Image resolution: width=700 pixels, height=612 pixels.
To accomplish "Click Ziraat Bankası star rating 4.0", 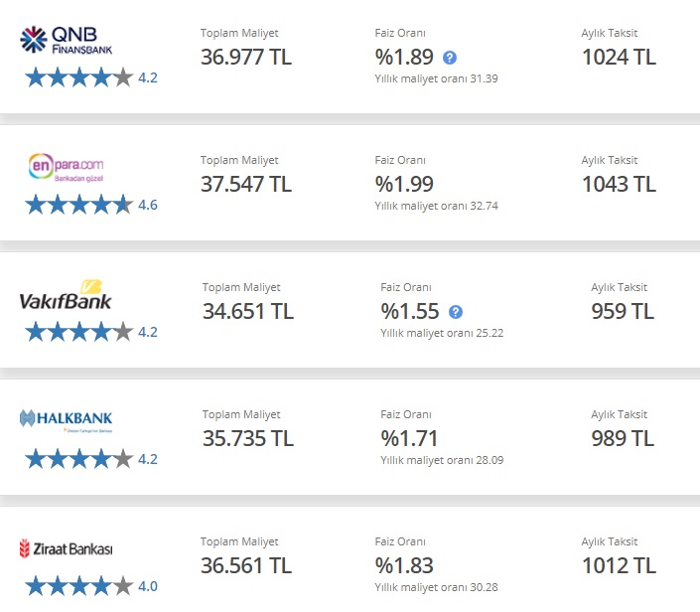I will click(x=91, y=586).
